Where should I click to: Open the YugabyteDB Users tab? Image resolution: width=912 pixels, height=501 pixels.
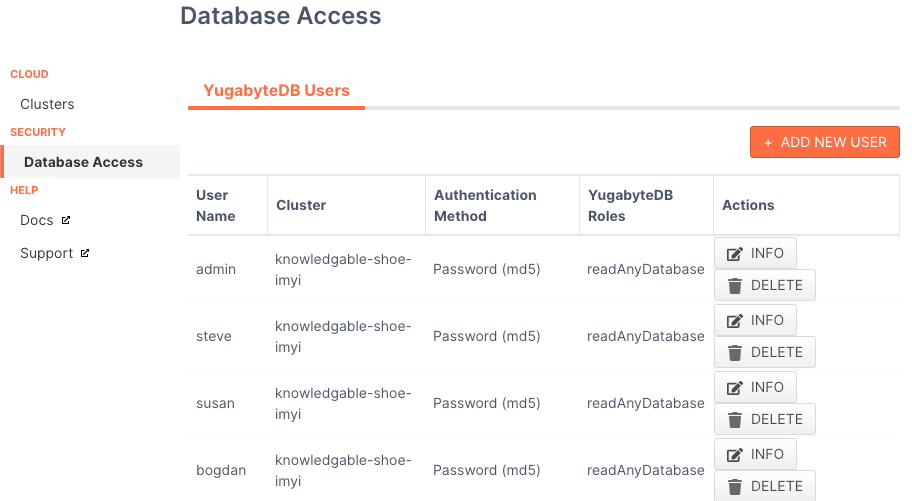coord(276,91)
